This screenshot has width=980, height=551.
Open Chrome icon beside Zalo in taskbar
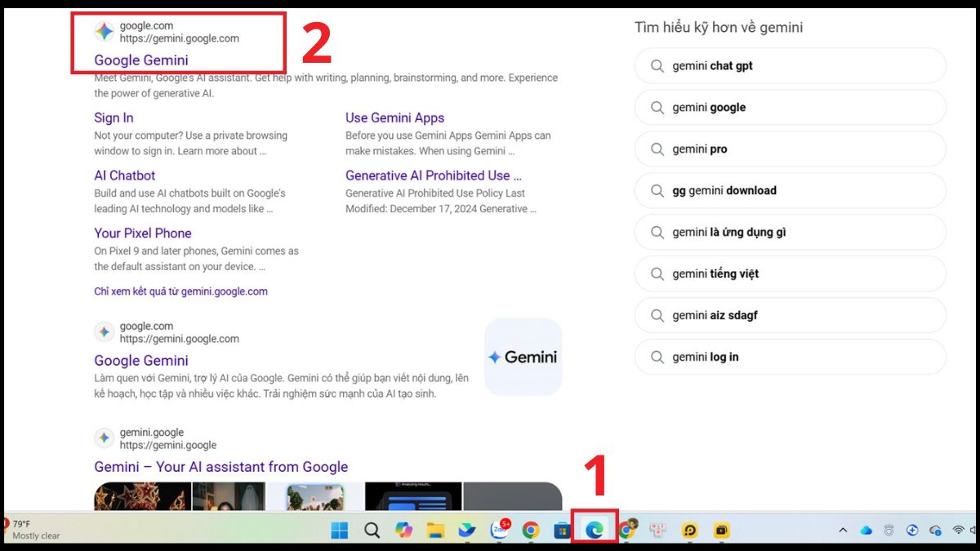pyautogui.click(x=531, y=531)
